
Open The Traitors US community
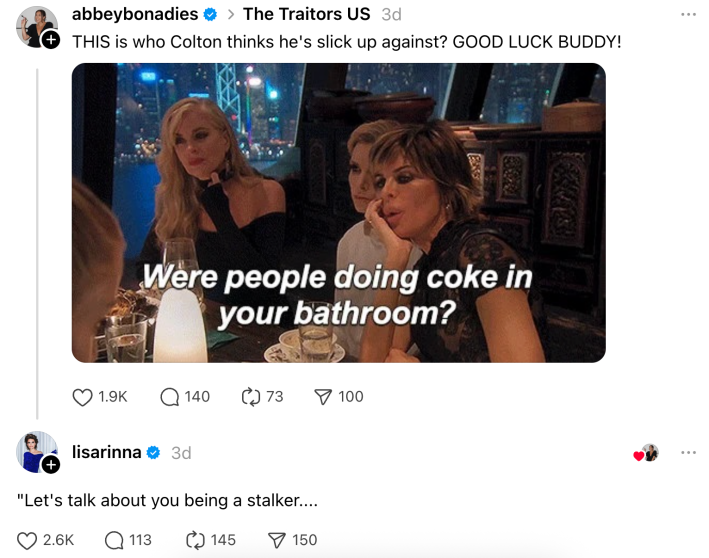click(307, 14)
